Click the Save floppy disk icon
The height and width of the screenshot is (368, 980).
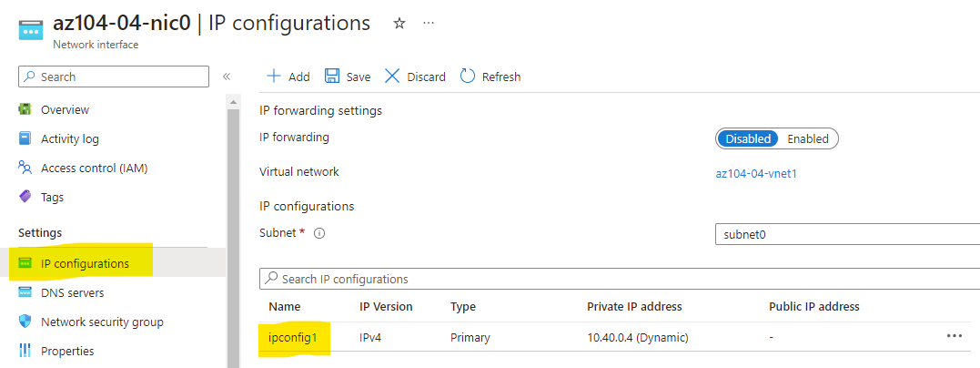pos(332,77)
